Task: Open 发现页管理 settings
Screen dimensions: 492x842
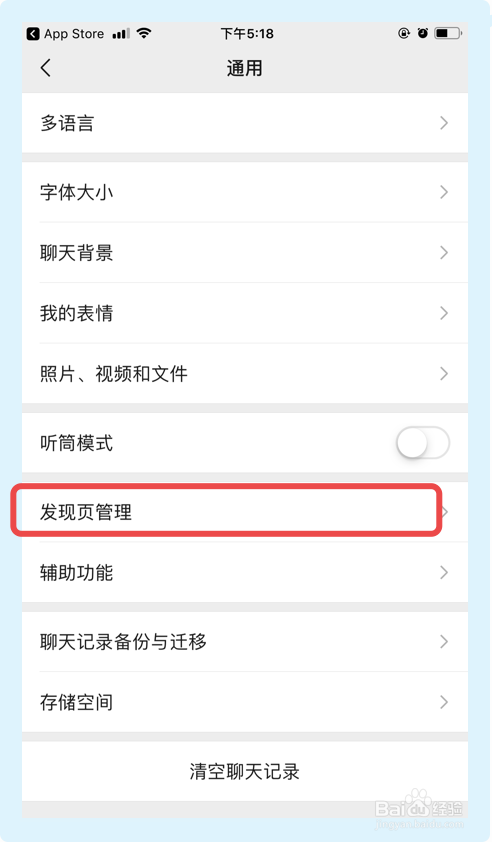Action: coord(245,512)
